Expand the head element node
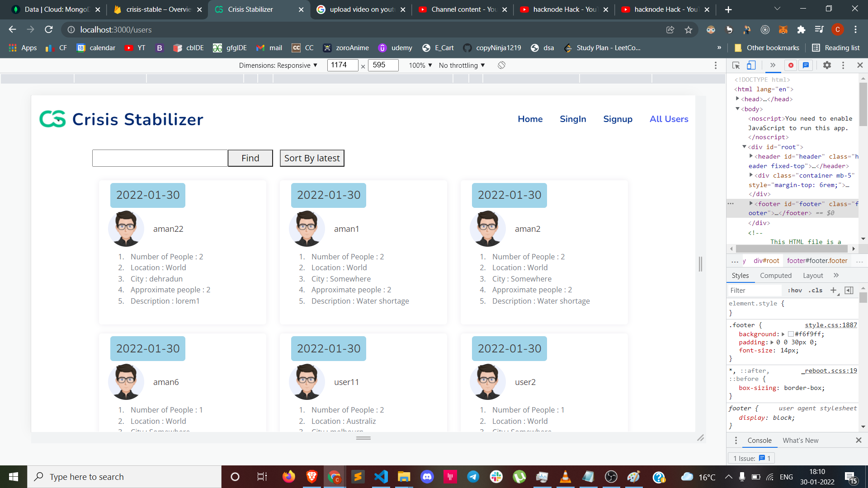The height and width of the screenshot is (488, 868). 737,99
